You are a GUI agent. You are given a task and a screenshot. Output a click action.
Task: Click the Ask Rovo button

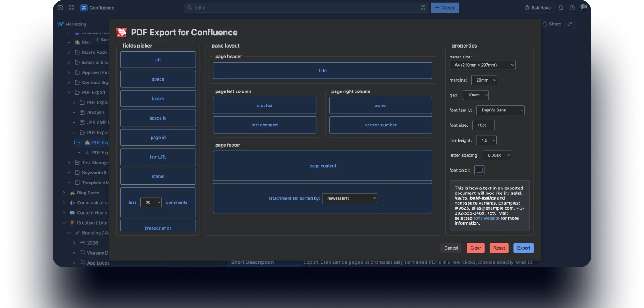click(x=537, y=8)
